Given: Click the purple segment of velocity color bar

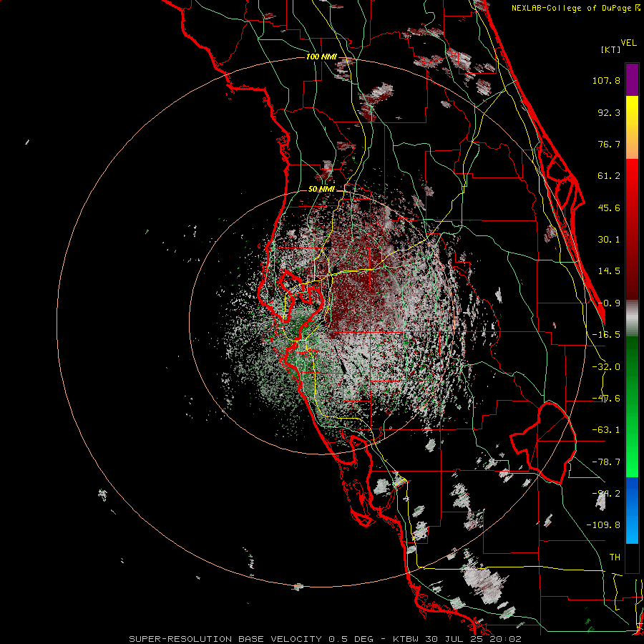Looking at the screenshot, I should [x=632, y=79].
